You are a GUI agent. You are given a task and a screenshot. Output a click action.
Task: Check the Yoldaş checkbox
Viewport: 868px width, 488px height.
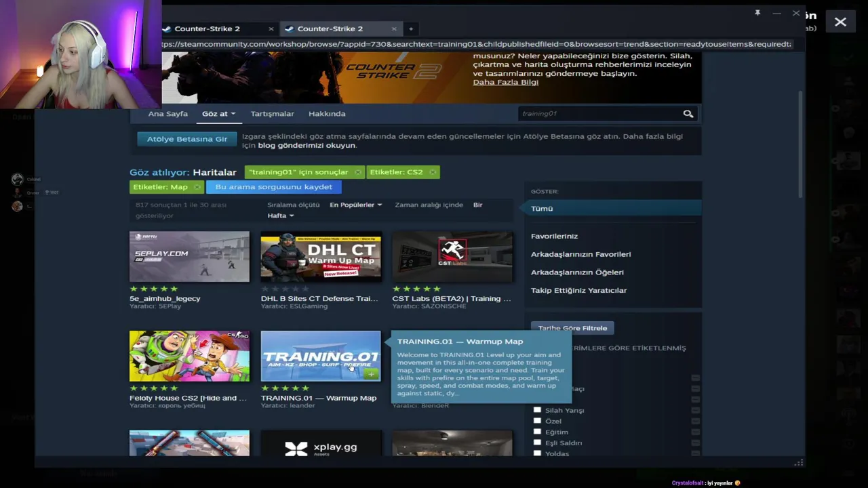pyautogui.click(x=537, y=453)
